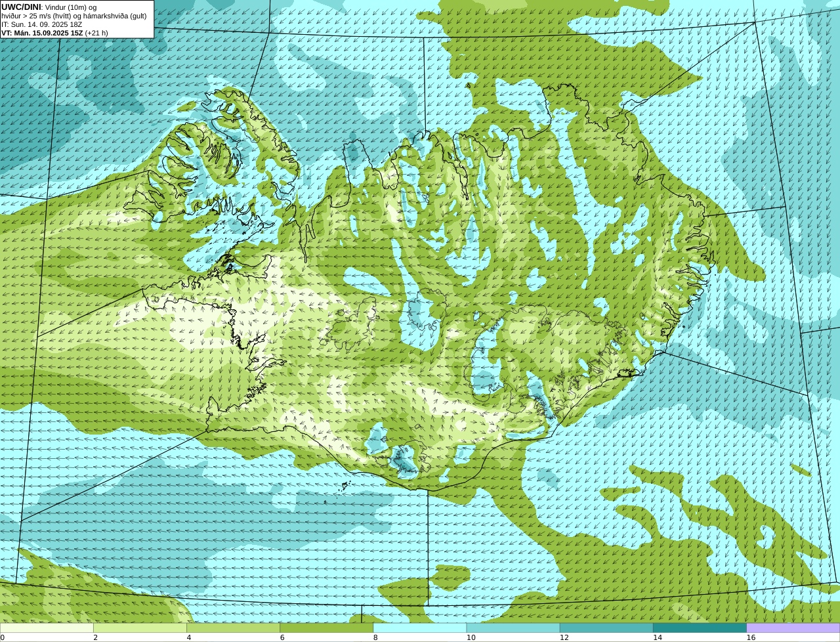The image size is (840, 642).
Task: Select the "8" label on the wind scale
Action: (375, 637)
